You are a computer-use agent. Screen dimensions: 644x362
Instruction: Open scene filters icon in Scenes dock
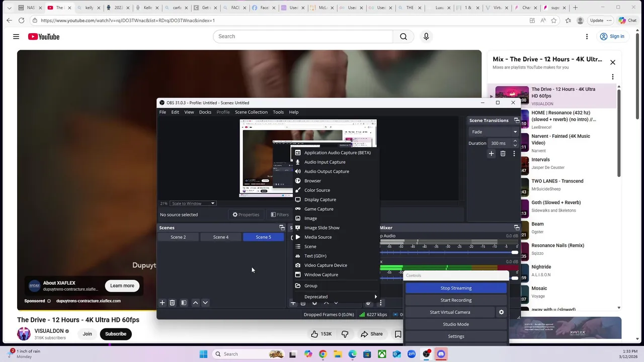[x=184, y=303]
